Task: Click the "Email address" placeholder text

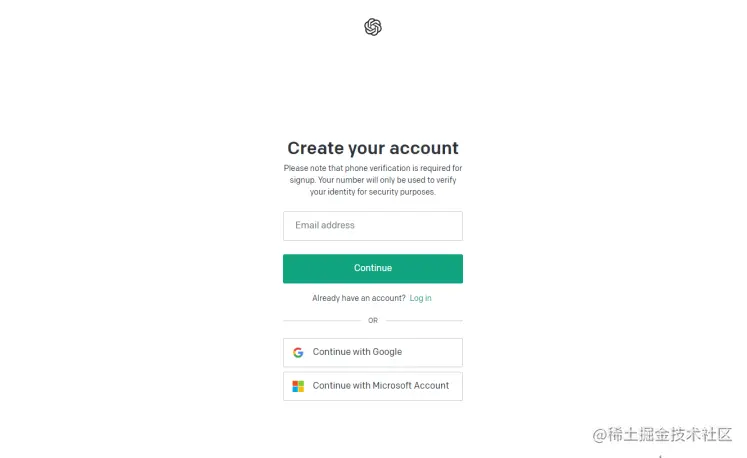Action: [325, 226]
